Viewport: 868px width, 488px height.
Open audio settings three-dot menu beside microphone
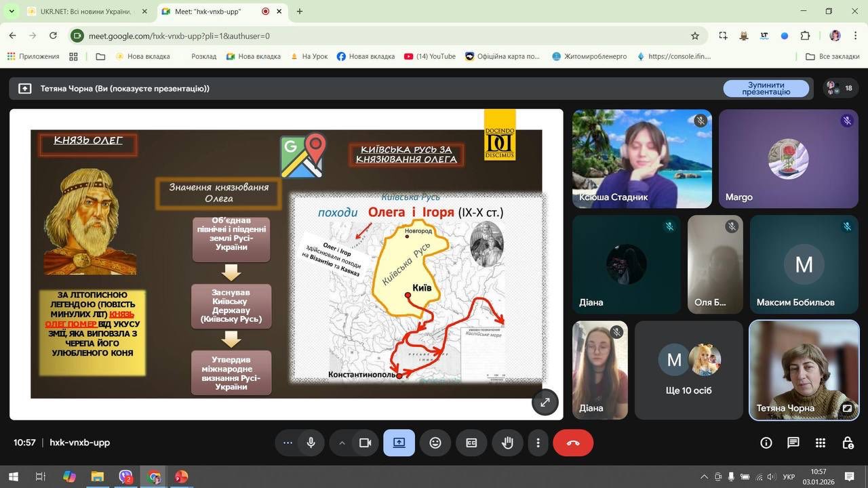tap(288, 443)
